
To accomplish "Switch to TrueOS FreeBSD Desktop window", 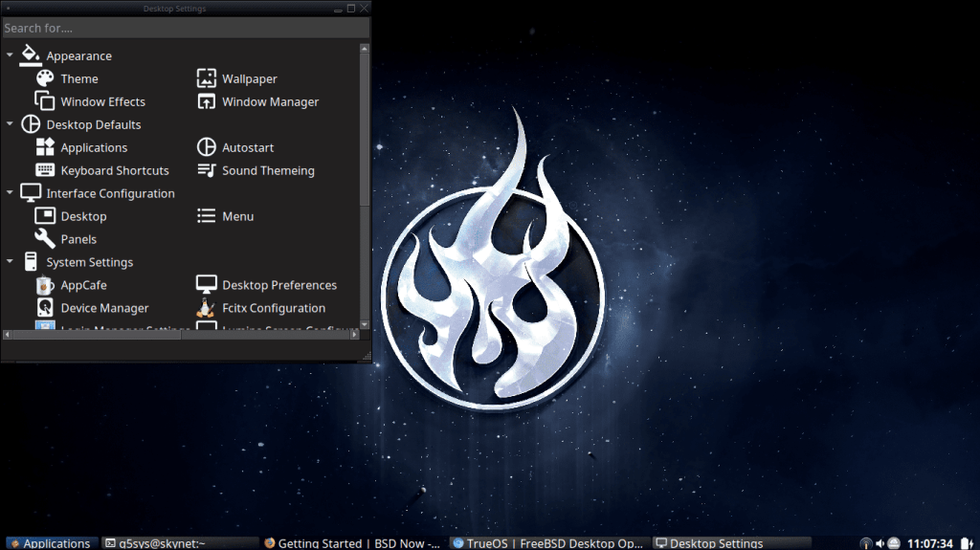I will pyautogui.click(x=550, y=543).
